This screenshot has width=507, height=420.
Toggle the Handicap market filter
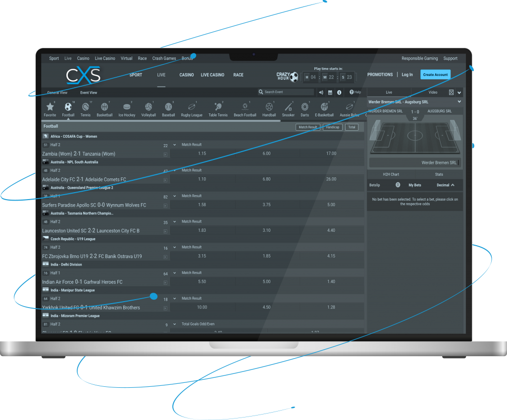[x=333, y=127]
